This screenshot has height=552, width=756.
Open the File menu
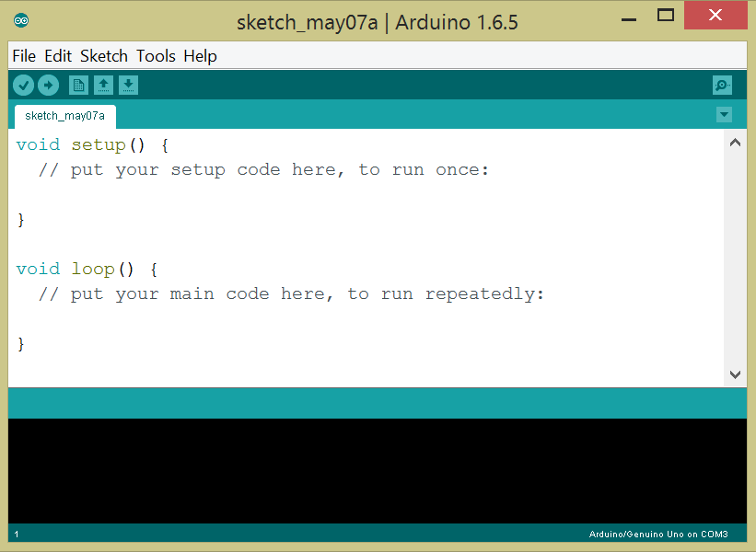[x=24, y=56]
